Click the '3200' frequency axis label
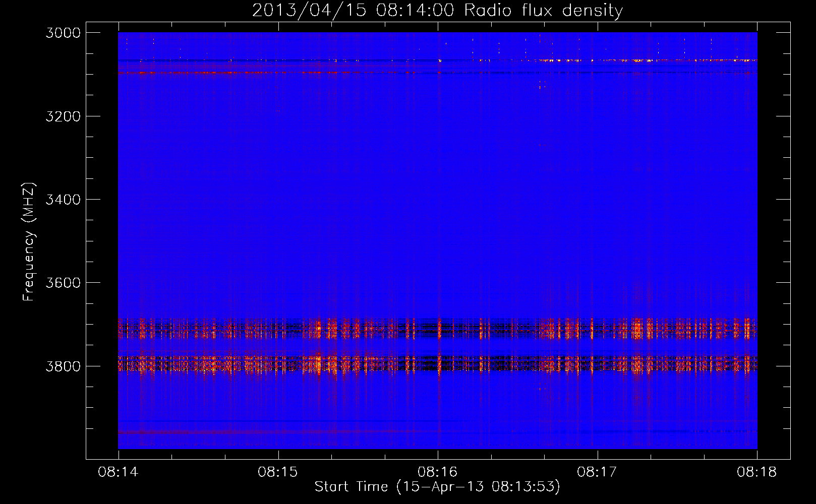This screenshot has width=816, height=504. tap(63, 116)
